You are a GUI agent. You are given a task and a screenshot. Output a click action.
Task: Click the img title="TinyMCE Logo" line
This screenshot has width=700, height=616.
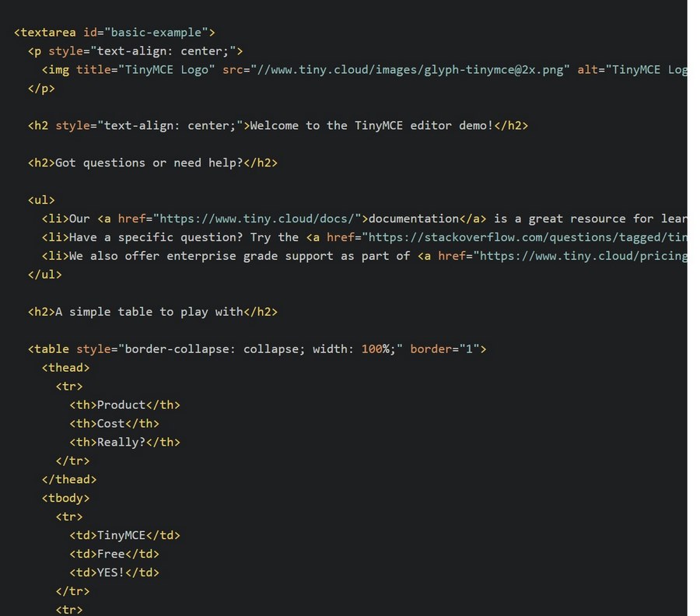[364, 70]
